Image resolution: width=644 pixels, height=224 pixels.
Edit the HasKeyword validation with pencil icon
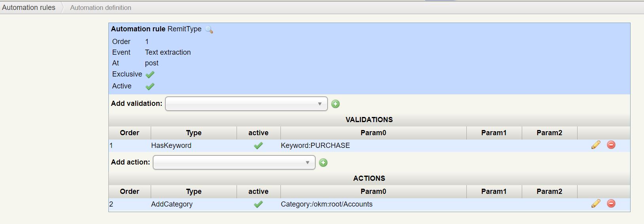pos(596,145)
